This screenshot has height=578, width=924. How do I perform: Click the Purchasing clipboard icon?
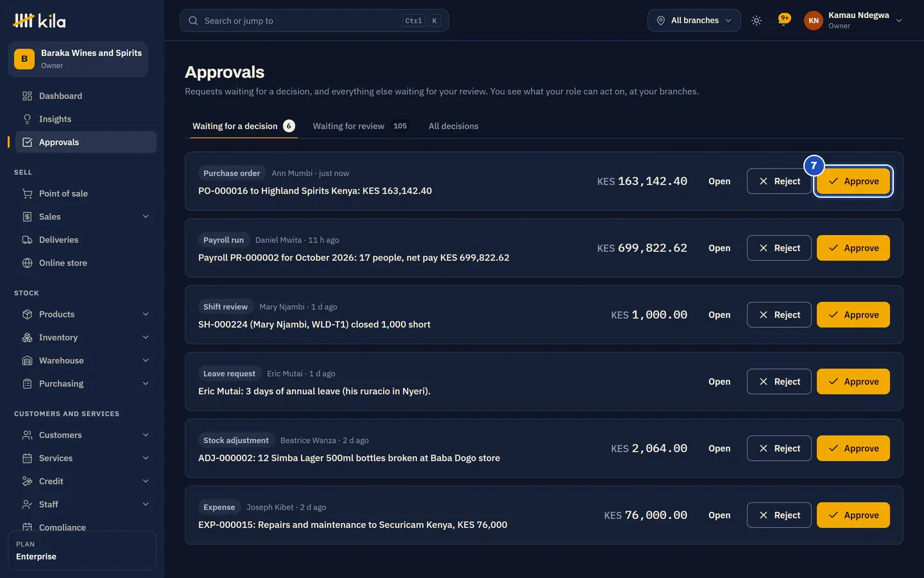[27, 383]
